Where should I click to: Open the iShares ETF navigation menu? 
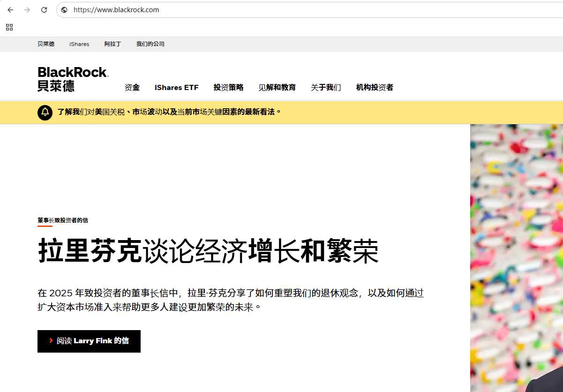[177, 87]
